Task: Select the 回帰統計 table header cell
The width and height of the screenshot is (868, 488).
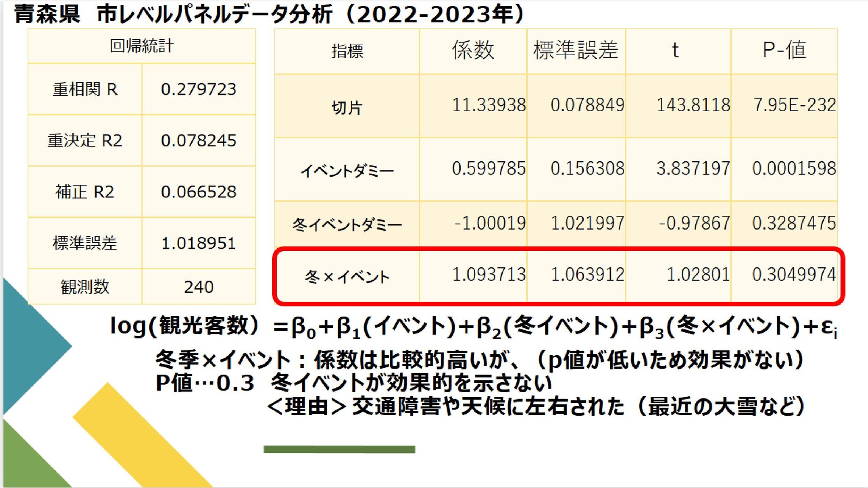Action: point(142,46)
